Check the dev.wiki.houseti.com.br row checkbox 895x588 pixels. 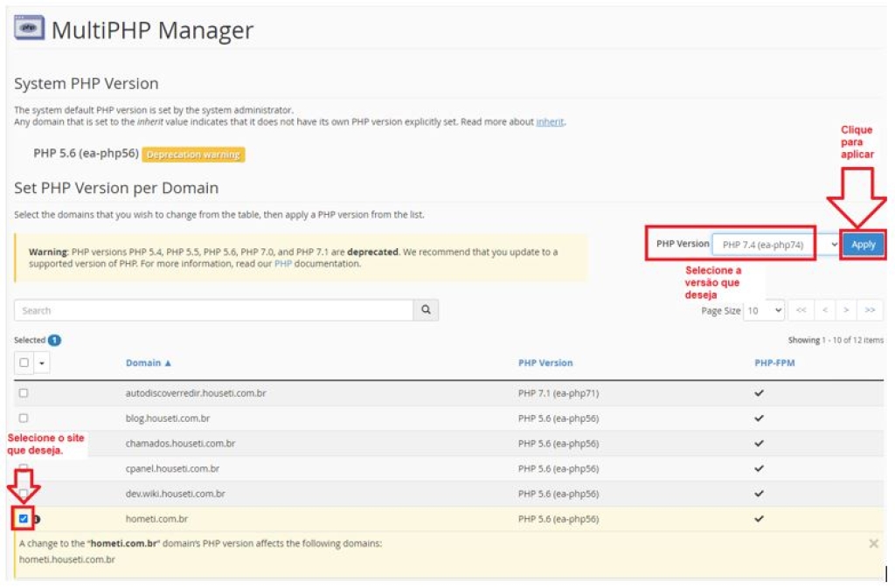tap(24, 493)
